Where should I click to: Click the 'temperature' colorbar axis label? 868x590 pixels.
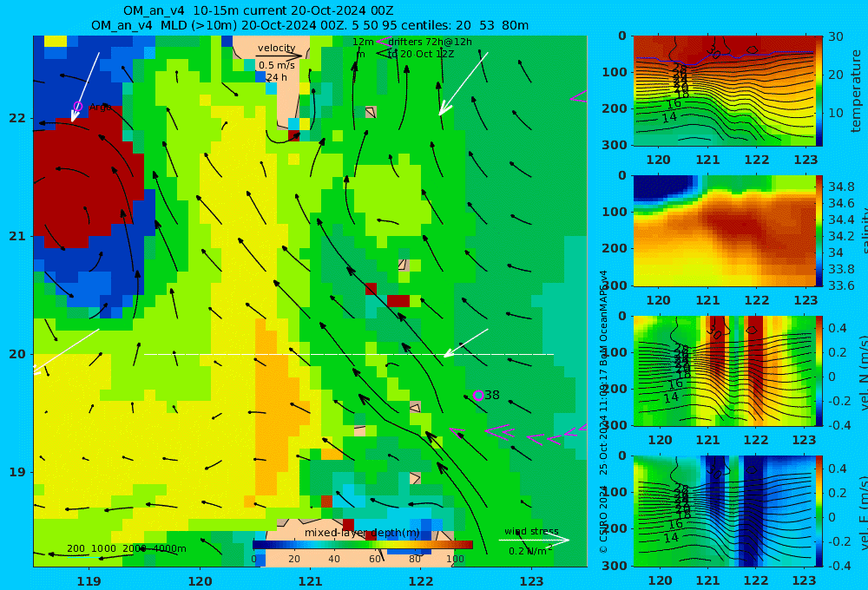(857, 91)
